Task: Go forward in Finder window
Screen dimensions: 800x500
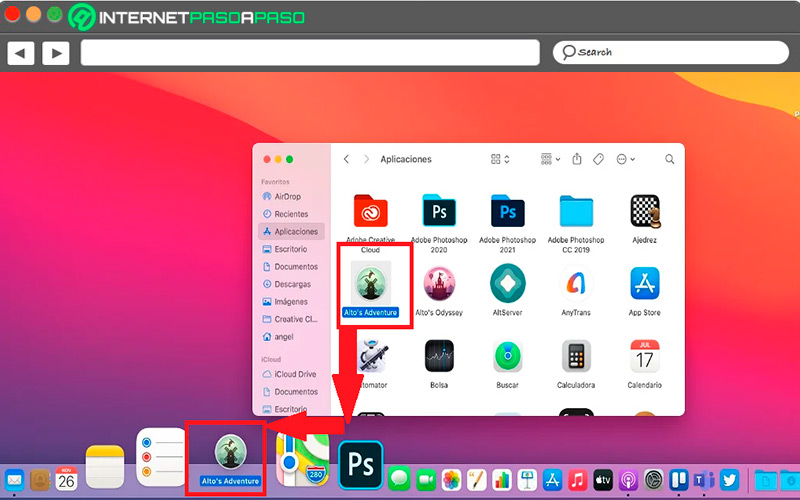Action: point(366,159)
